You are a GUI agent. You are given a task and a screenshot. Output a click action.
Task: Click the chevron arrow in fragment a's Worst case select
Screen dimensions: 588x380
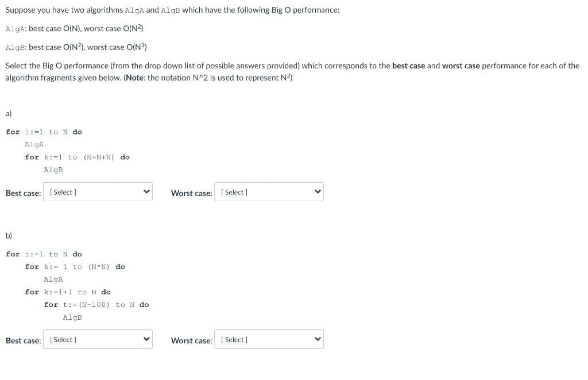click(x=318, y=192)
